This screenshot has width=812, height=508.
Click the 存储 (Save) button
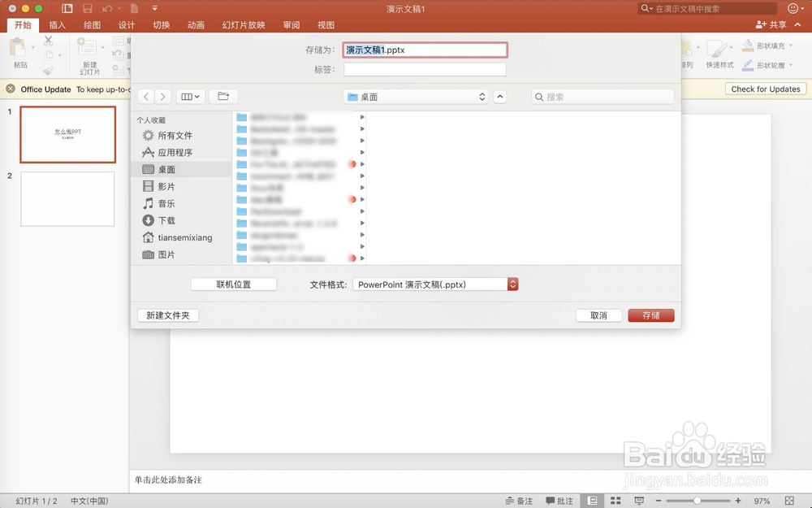click(x=650, y=315)
